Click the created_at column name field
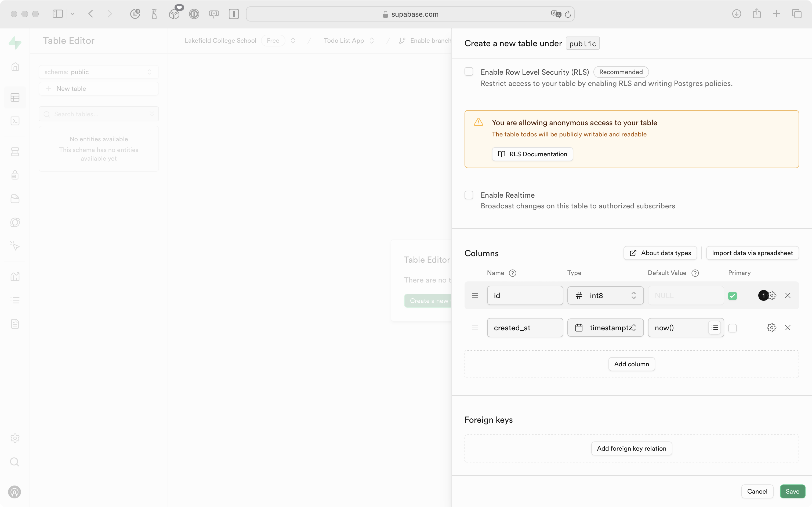 [x=525, y=328]
